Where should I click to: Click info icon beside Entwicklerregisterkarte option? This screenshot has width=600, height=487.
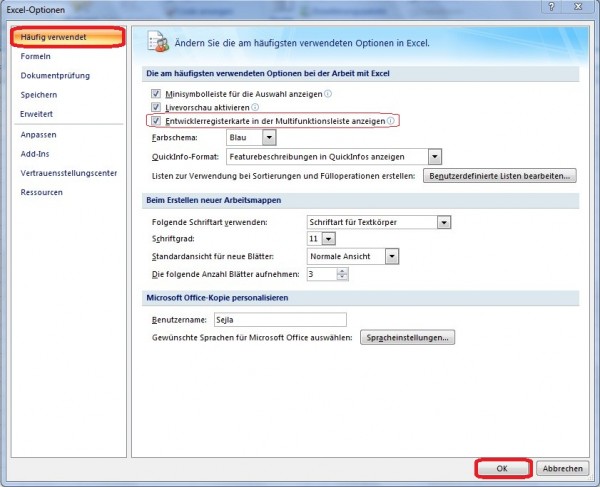pos(390,121)
